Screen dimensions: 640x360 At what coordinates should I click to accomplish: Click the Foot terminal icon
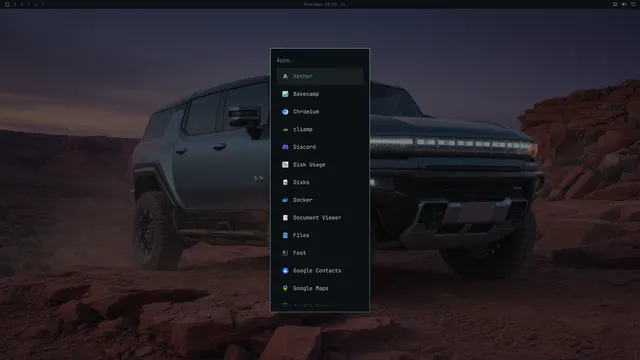tap(285, 253)
